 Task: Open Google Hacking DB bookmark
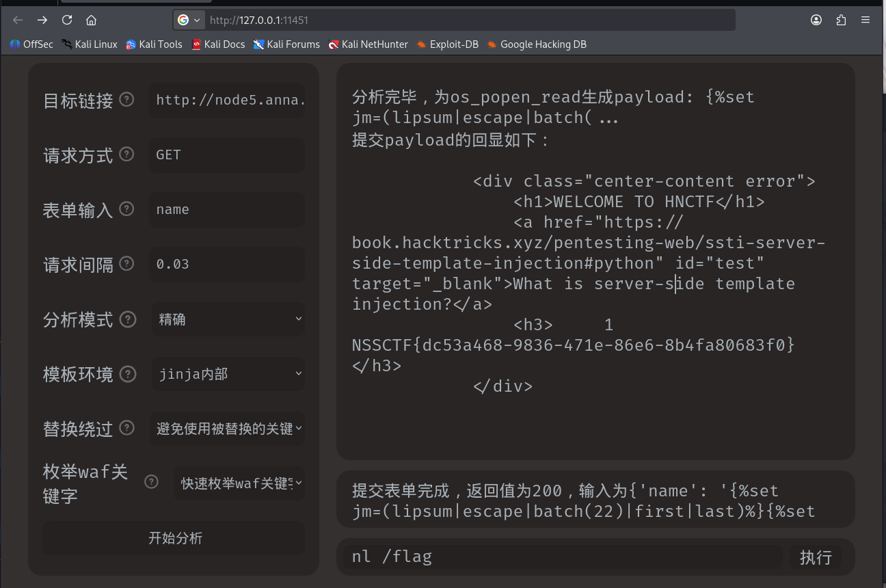pos(537,44)
